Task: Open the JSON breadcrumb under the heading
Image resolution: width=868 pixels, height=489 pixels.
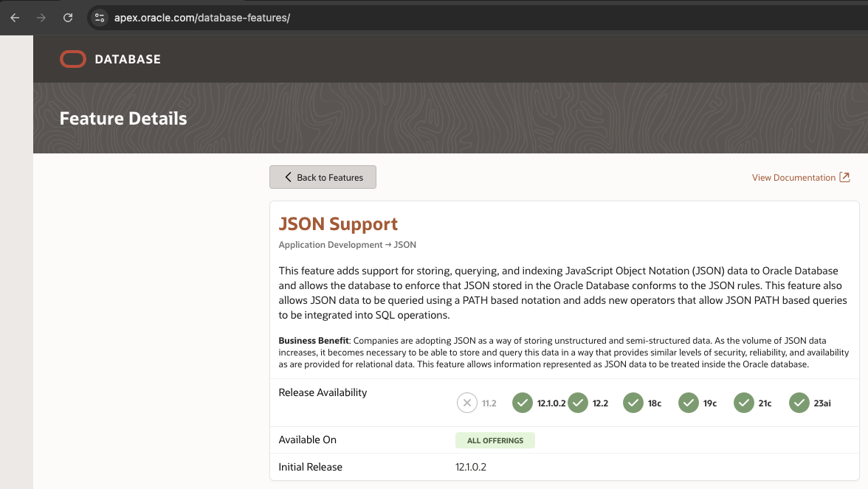Action: 406,244
